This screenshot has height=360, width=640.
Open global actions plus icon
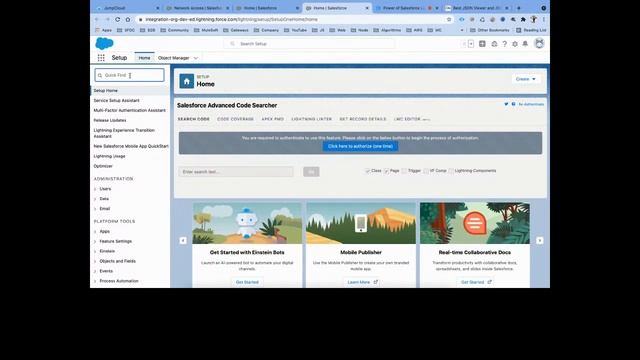click(x=482, y=44)
